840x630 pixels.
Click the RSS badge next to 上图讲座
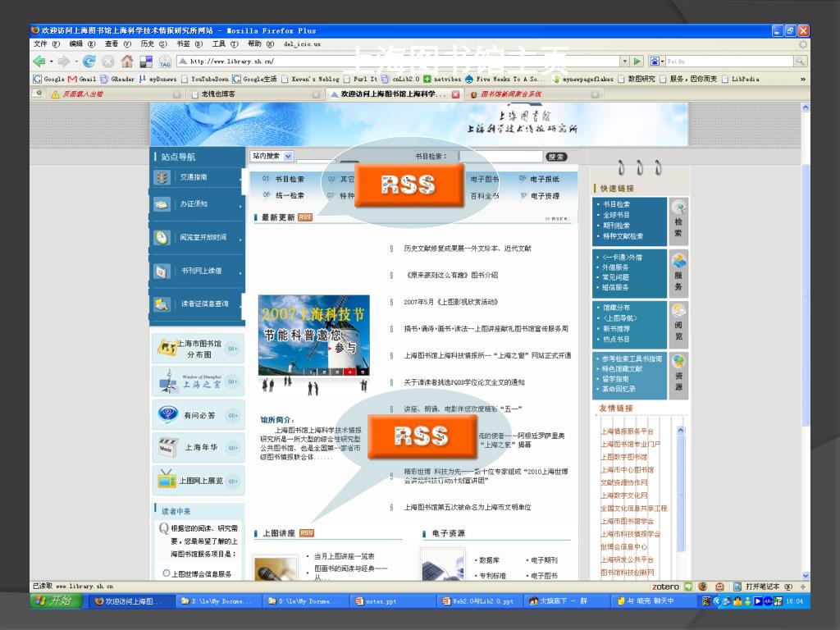(307, 533)
